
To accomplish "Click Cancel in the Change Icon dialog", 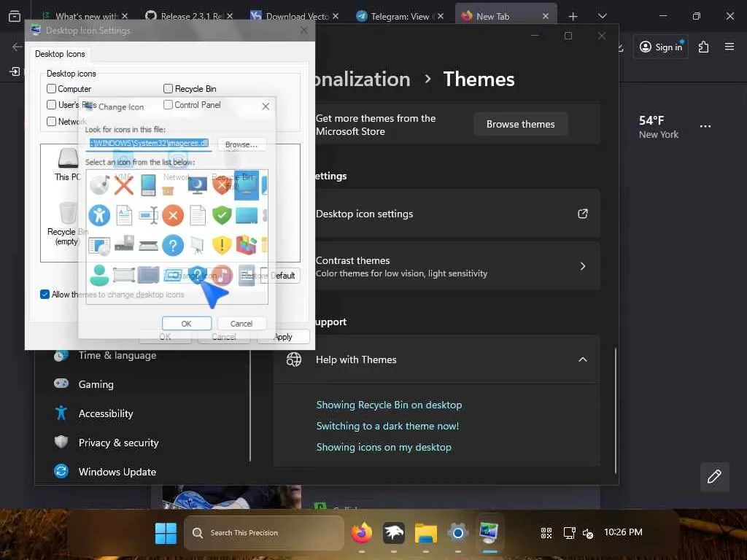I will click(x=241, y=323).
